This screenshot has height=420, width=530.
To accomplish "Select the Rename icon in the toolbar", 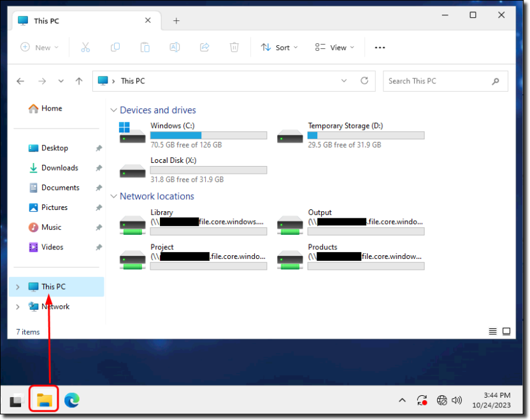I will pyautogui.click(x=175, y=47).
